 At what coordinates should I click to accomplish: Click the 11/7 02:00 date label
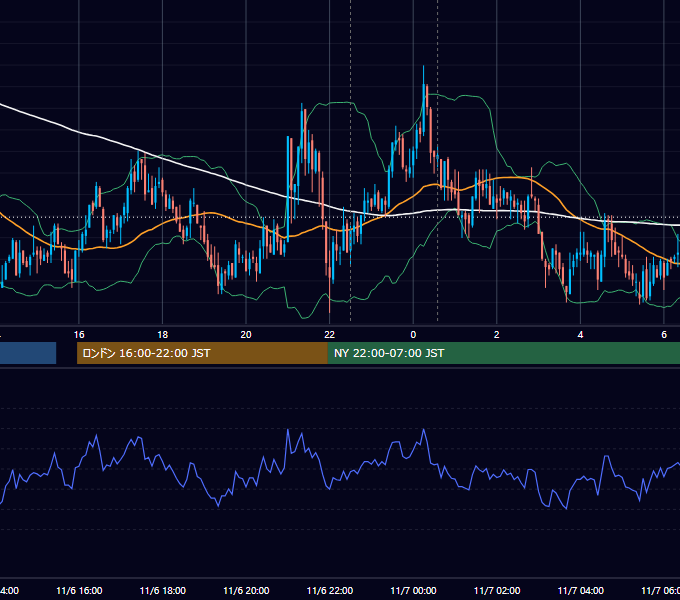tap(497, 590)
